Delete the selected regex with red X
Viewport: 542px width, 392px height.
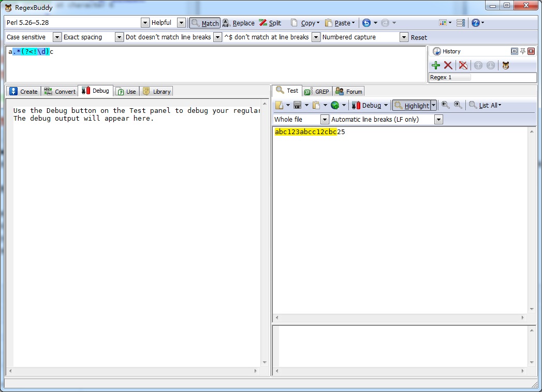pyautogui.click(x=448, y=65)
